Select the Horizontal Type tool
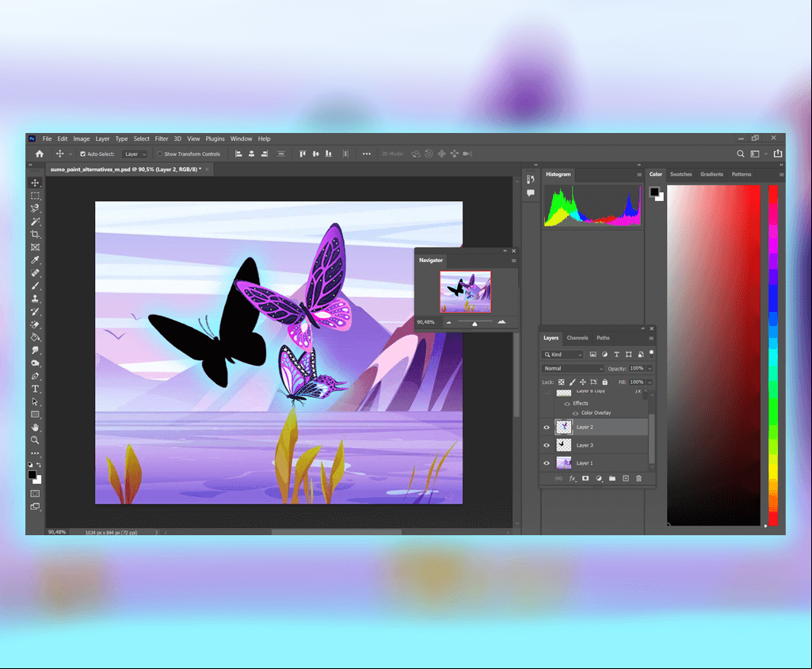 (35, 389)
